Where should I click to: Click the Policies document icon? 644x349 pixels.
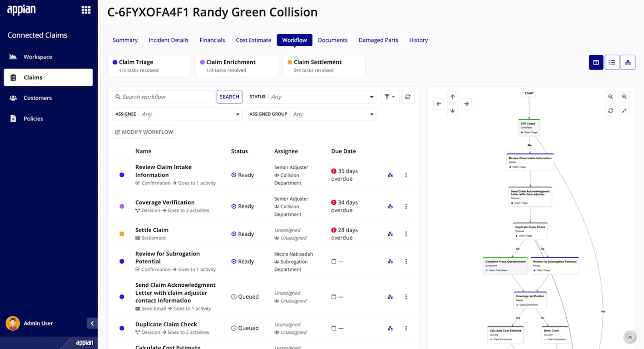[x=13, y=118]
